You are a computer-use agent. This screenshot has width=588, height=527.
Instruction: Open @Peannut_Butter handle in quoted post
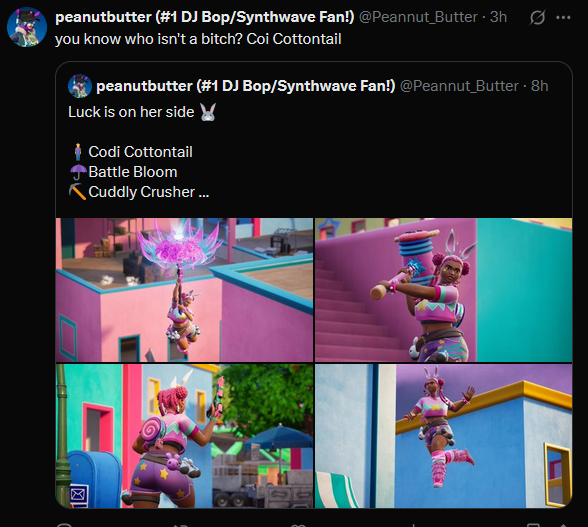click(459, 86)
